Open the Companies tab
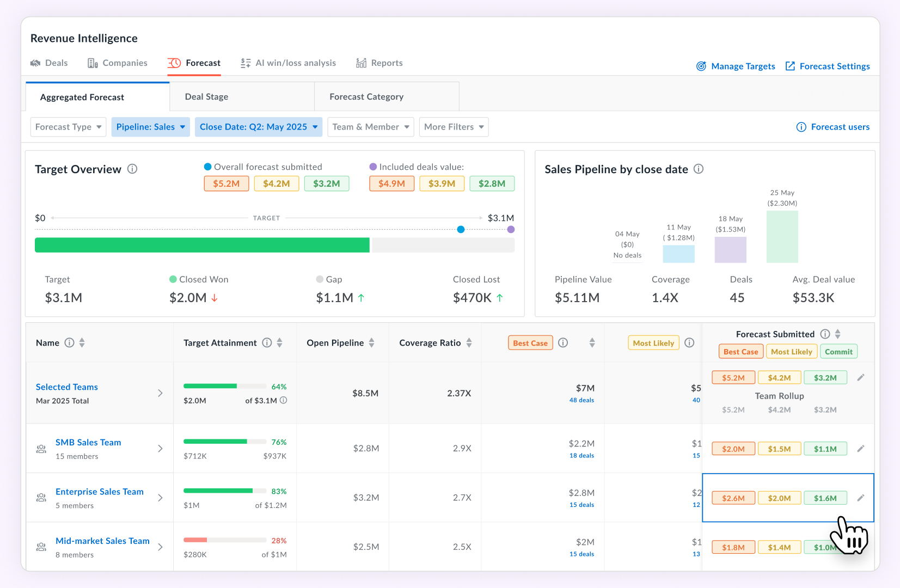This screenshot has width=900, height=588. (118, 63)
